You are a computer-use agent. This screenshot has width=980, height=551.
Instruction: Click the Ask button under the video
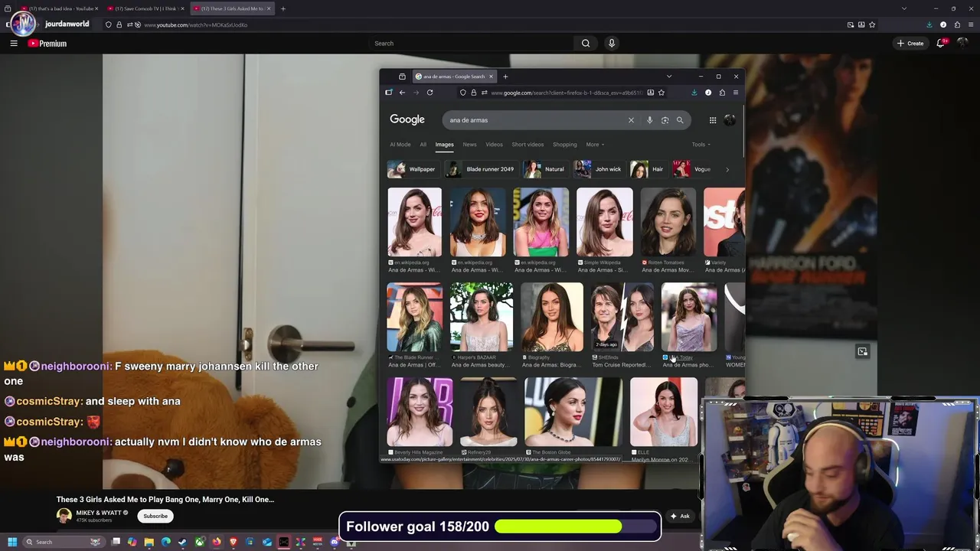click(x=680, y=516)
